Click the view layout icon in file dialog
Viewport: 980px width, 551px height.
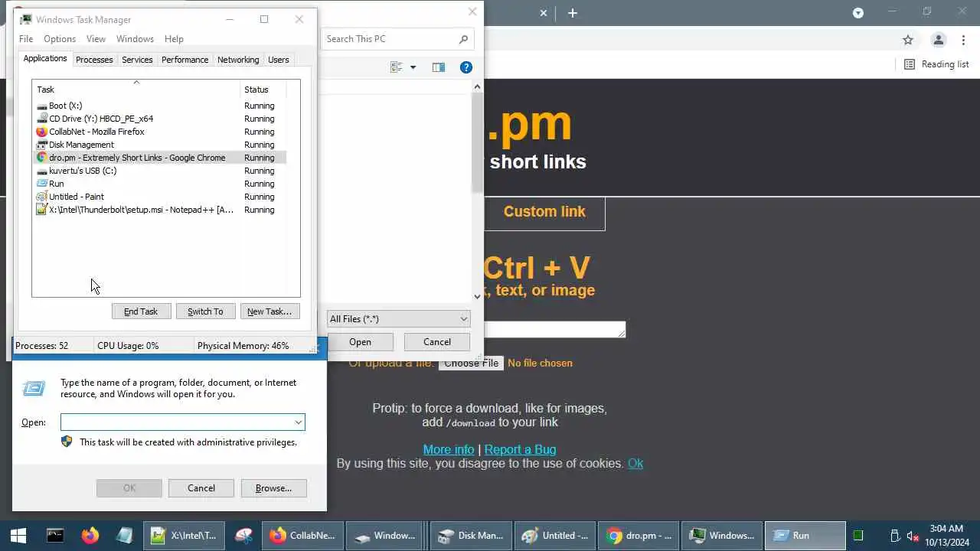[x=397, y=67]
